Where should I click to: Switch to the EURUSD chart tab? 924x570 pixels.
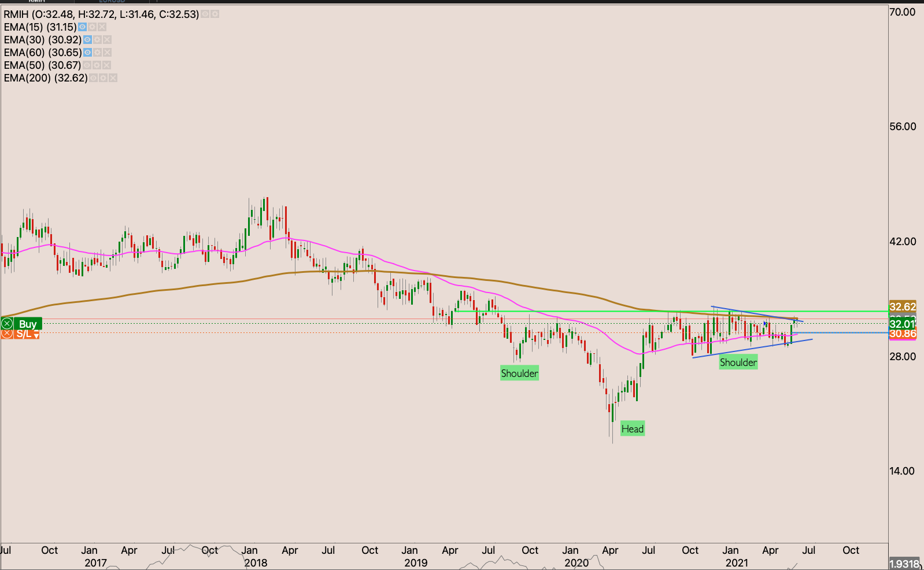[112, 1]
